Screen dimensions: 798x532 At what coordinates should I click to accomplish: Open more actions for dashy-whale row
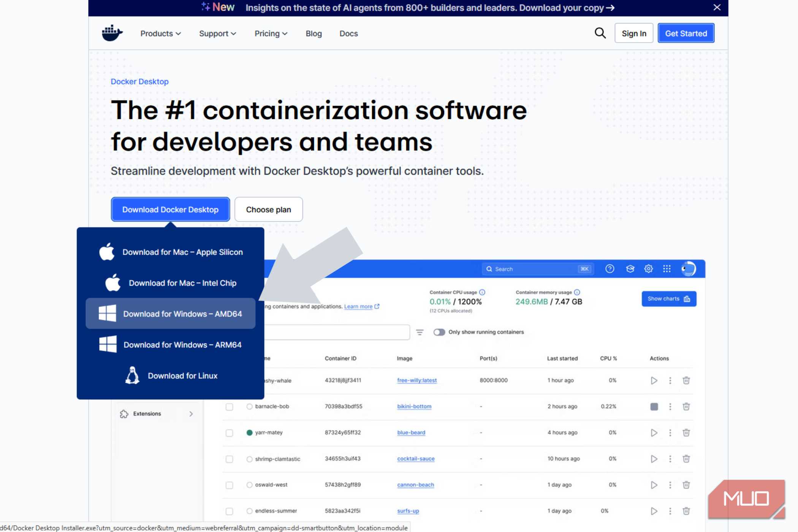(670, 380)
